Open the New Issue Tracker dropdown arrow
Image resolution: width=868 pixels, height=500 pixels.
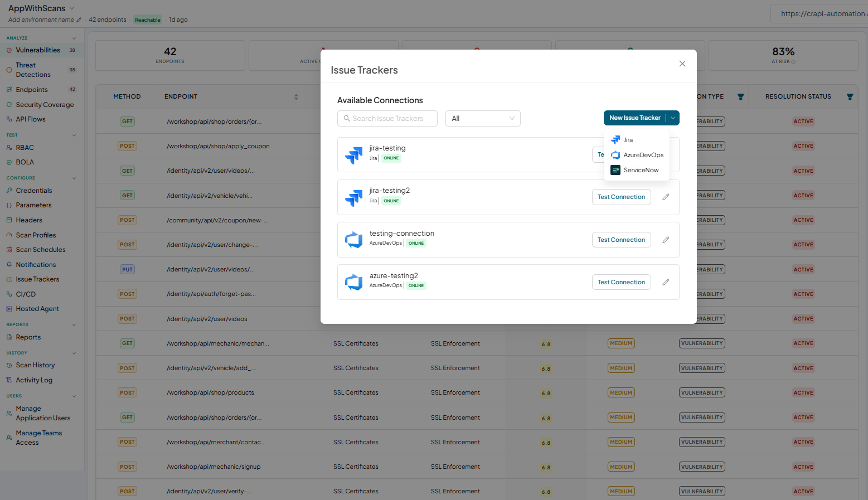(x=673, y=118)
